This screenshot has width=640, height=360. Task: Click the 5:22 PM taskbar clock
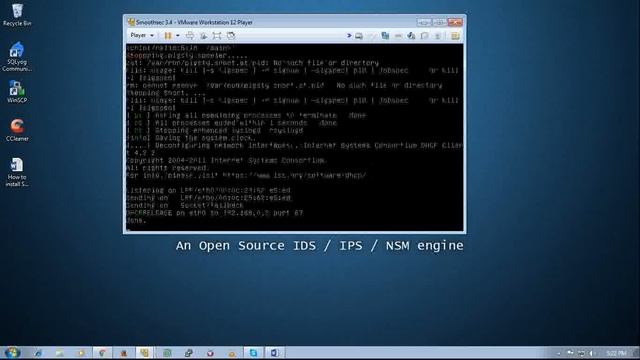click(x=616, y=353)
